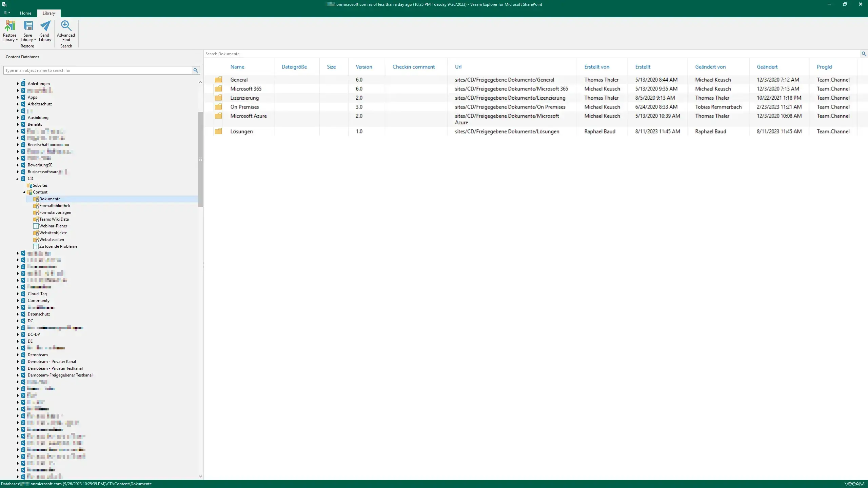
Task: Sort by the Checkin comment column header
Action: click(414, 67)
